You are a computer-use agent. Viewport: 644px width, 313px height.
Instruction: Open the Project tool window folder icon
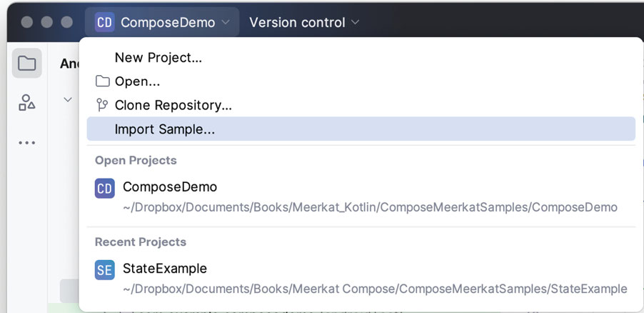point(27,64)
